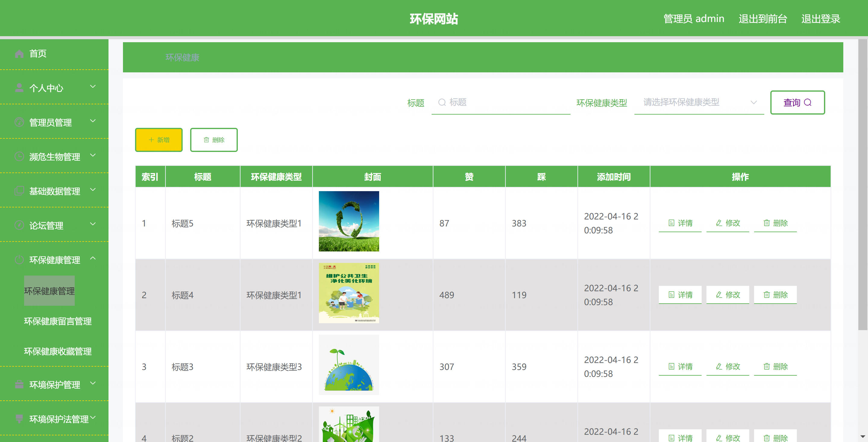Click the 查询 search button
This screenshot has height=442, width=868.
pos(797,103)
